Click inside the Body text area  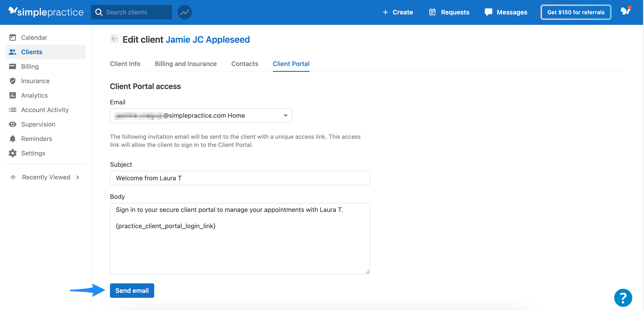coord(240,238)
